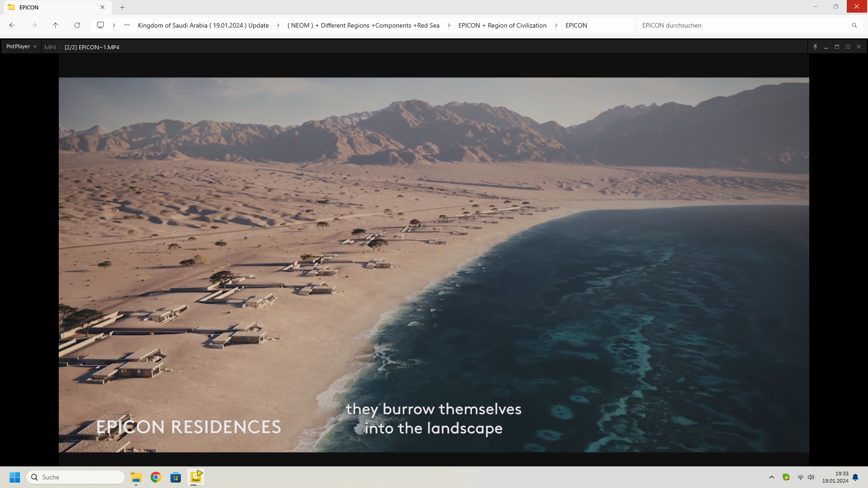Maximize the PotPlayer window
The height and width of the screenshot is (488, 868).
coord(837,47)
